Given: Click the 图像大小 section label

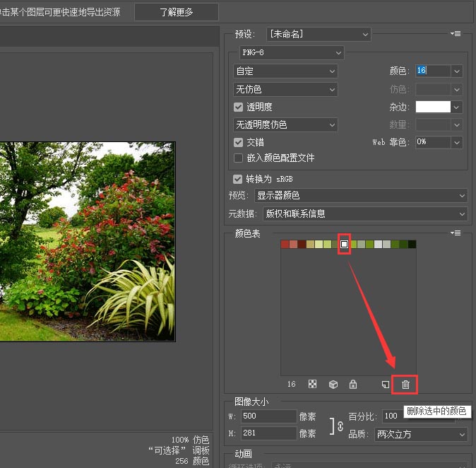Looking at the screenshot, I should tap(251, 402).
